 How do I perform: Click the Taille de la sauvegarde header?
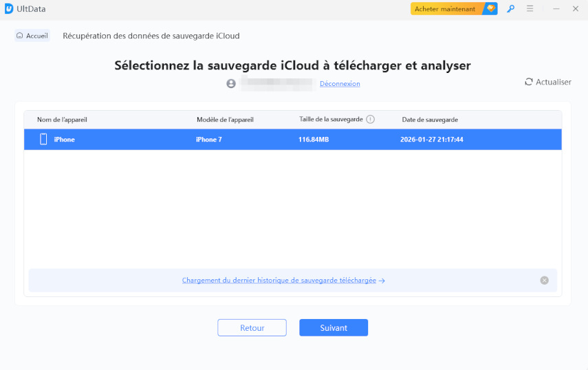tap(331, 119)
